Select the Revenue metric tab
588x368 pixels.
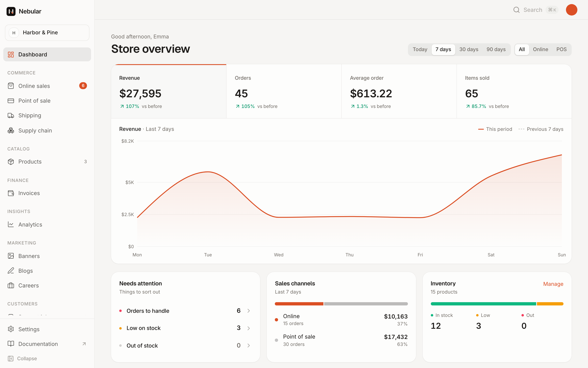[x=169, y=92]
